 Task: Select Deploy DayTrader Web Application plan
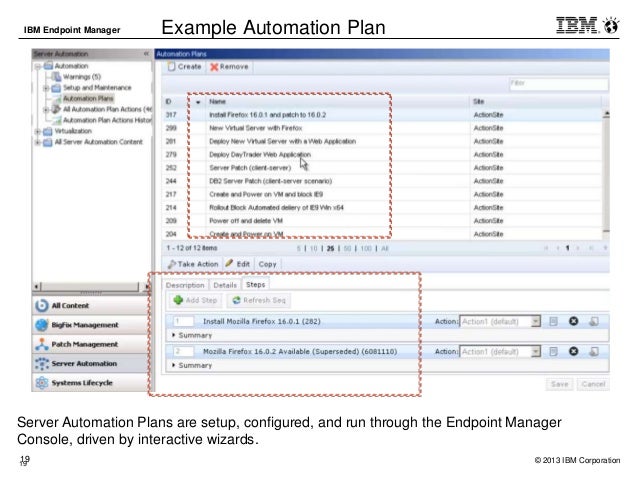click(382, 155)
